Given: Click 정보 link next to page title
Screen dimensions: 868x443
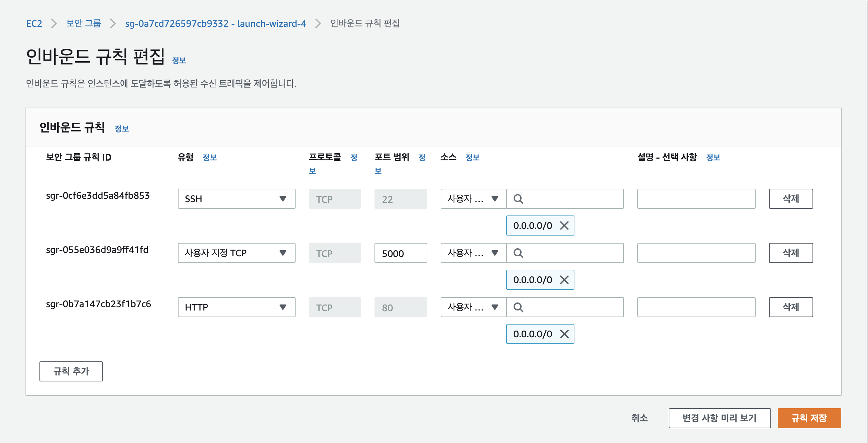Looking at the screenshot, I should (179, 60).
